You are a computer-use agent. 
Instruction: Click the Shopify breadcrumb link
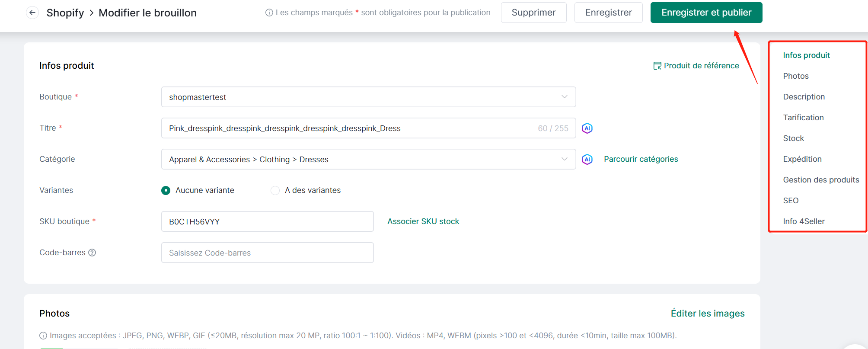[x=65, y=13]
